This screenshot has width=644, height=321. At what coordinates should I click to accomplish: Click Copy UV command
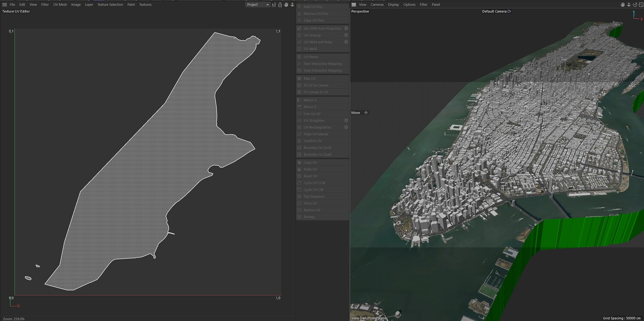pos(322,162)
